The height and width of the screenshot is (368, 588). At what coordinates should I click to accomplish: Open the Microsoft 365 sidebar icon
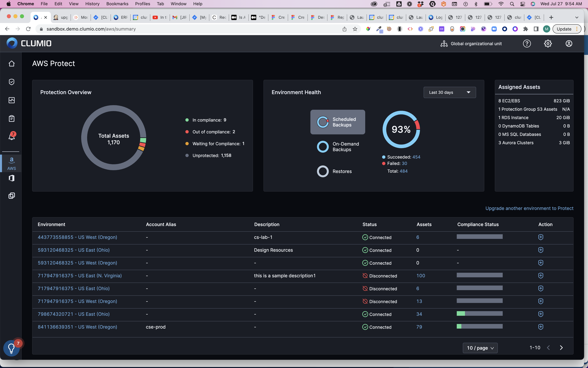pyautogui.click(x=11, y=178)
